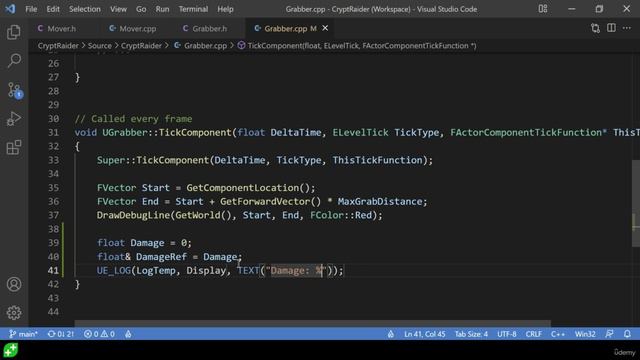The width and height of the screenshot is (640, 360).
Task: Expand CryptRaider root breadcrumb
Action: click(58, 46)
